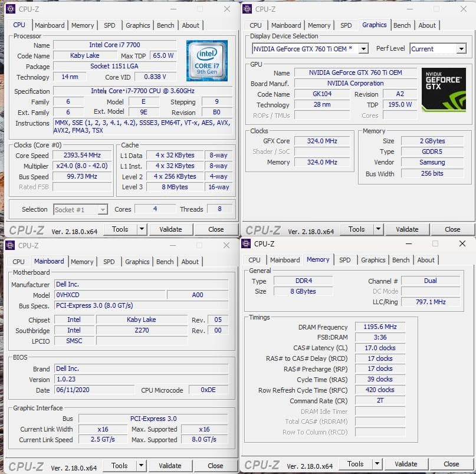This screenshot has width=476, height=474.
Task: Click the CPU-Z app icon in Memory window
Action: click(246, 243)
